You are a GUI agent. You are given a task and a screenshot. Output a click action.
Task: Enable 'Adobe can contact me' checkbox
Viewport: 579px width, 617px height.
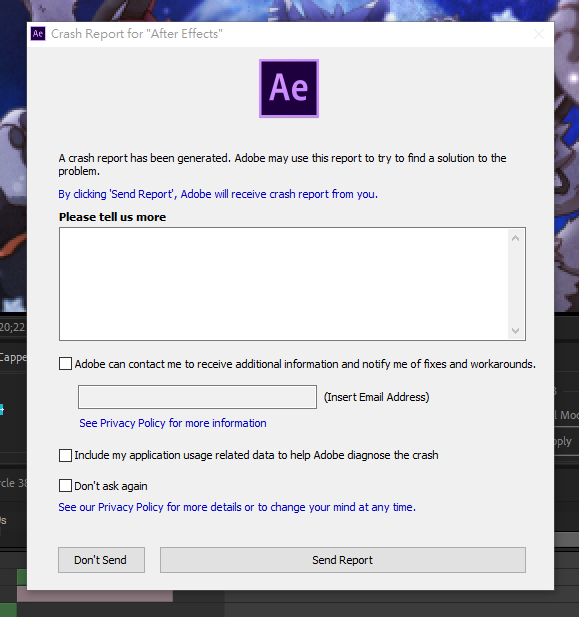65,364
